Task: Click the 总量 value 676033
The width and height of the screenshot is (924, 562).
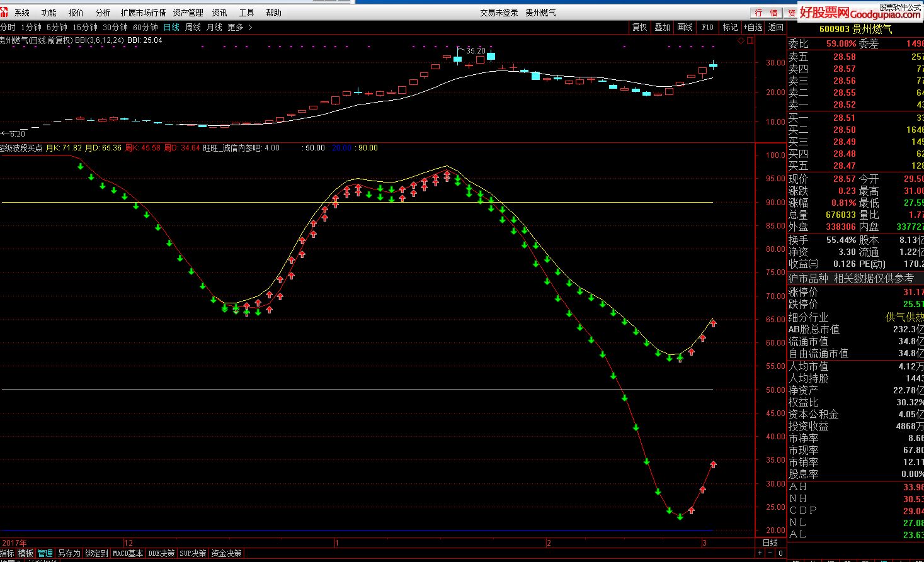Action: click(x=841, y=215)
